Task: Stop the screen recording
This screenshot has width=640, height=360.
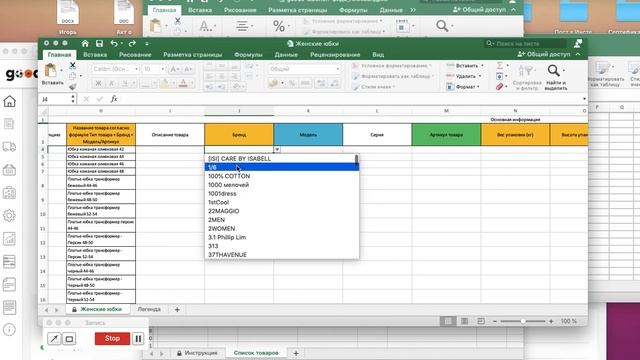Action: pos(112,338)
